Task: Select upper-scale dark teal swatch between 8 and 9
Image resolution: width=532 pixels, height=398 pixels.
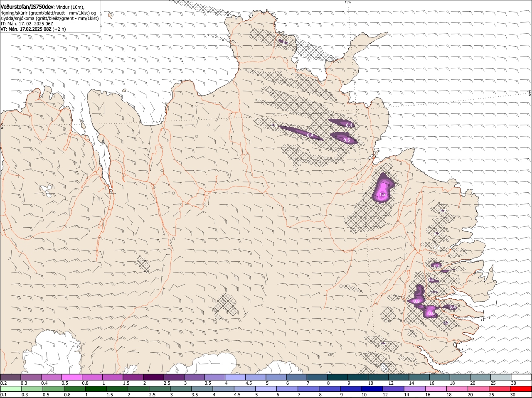Action: point(337,377)
